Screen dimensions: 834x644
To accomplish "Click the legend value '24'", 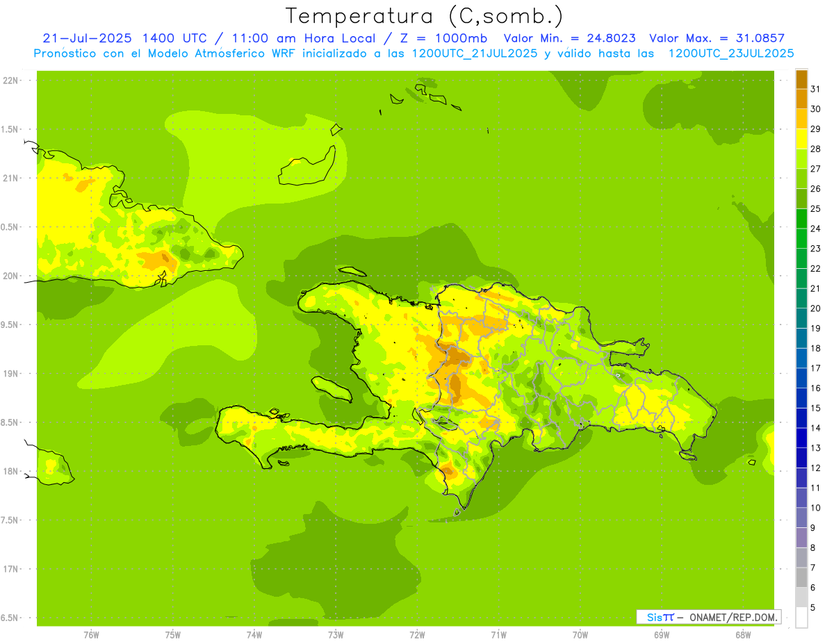I will coord(816,229).
